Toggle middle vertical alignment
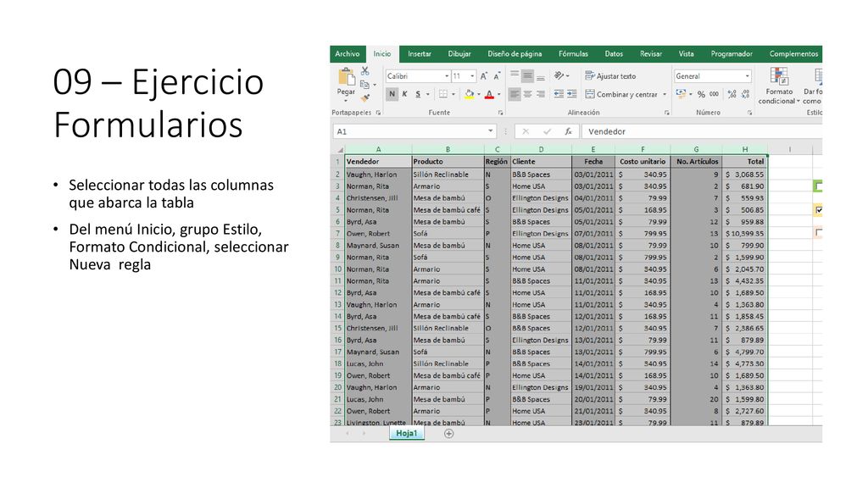Viewport: 868px width, 488px height. click(x=527, y=75)
